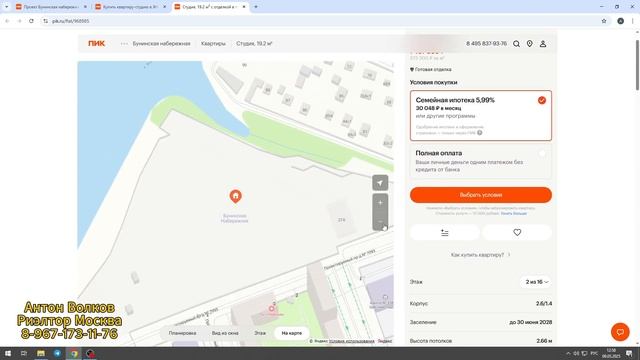Open Бунинская набережная breadcrumb
640x360 pixels.
161,44
